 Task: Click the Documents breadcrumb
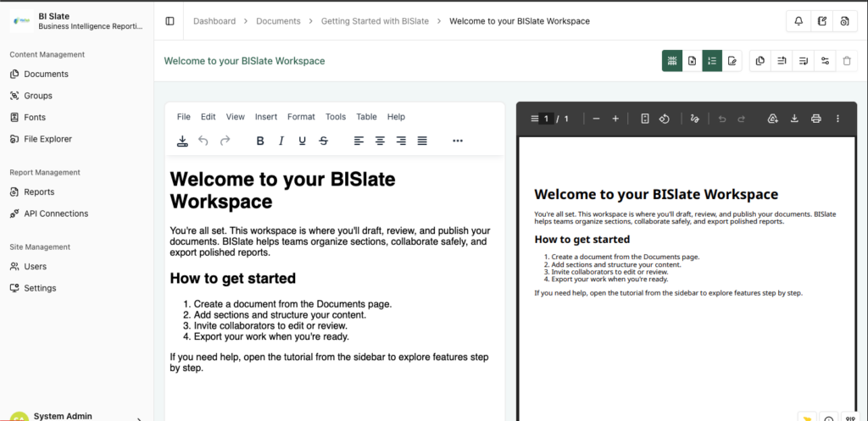[x=278, y=21]
